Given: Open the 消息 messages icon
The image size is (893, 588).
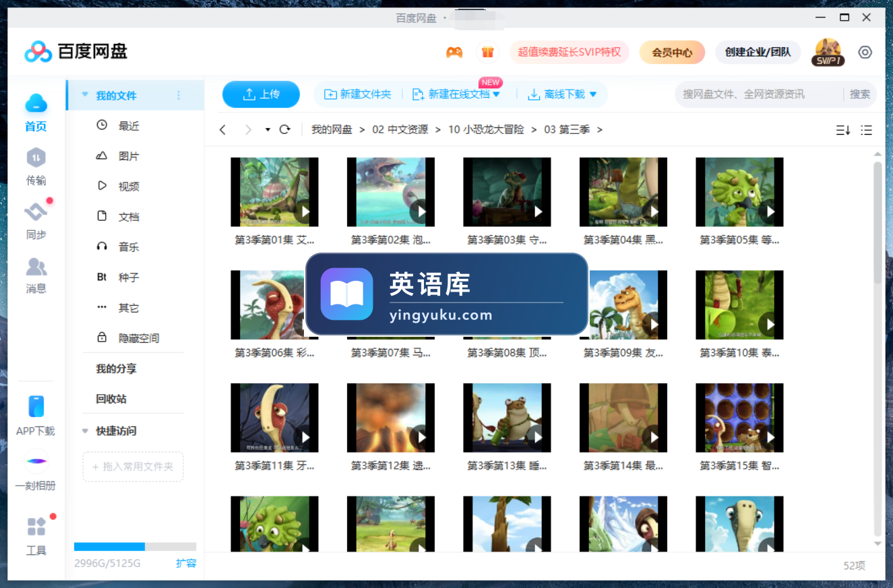Looking at the screenshot, I should (36, 267).
